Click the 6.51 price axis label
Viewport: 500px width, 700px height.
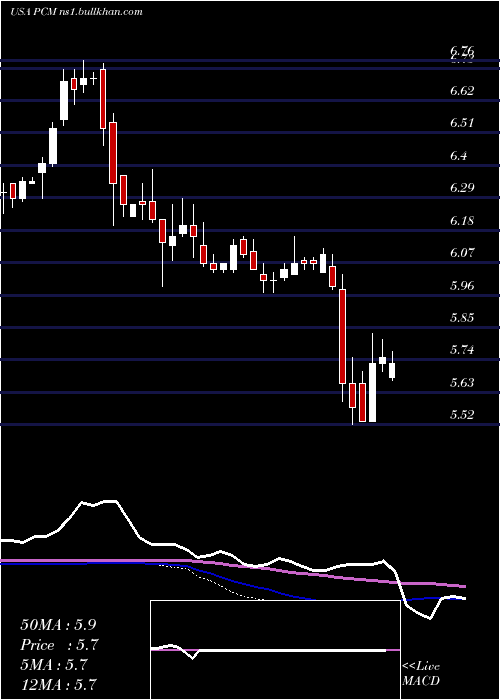point(462,123)
